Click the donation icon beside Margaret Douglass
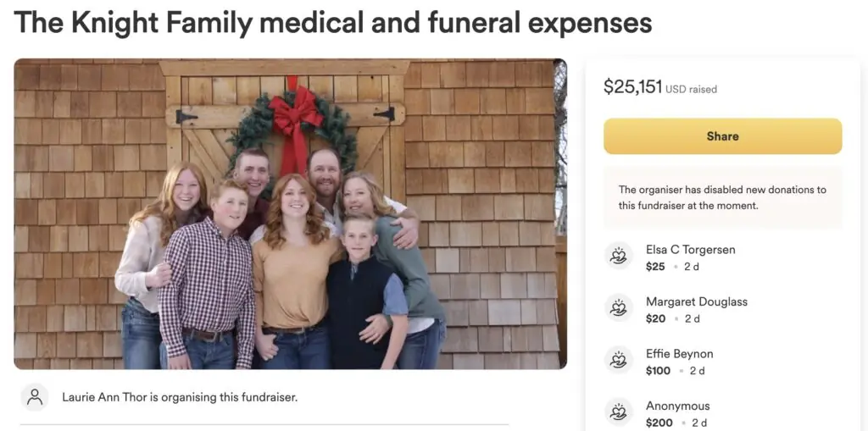 click(619, 308)
